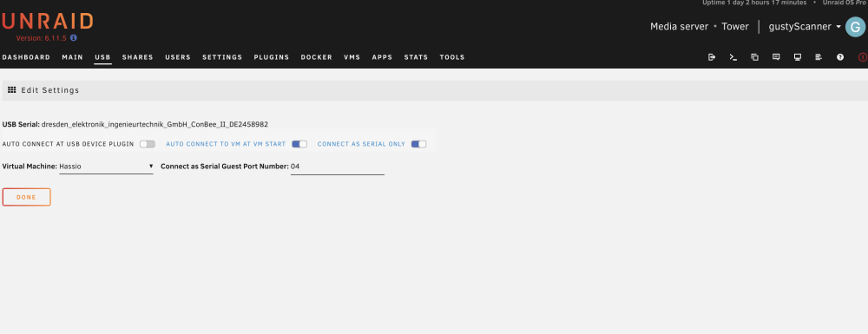Click the grid icon beside Edit Settings
This screenshot has height=334, width=868.
click(x=11, y=89)
